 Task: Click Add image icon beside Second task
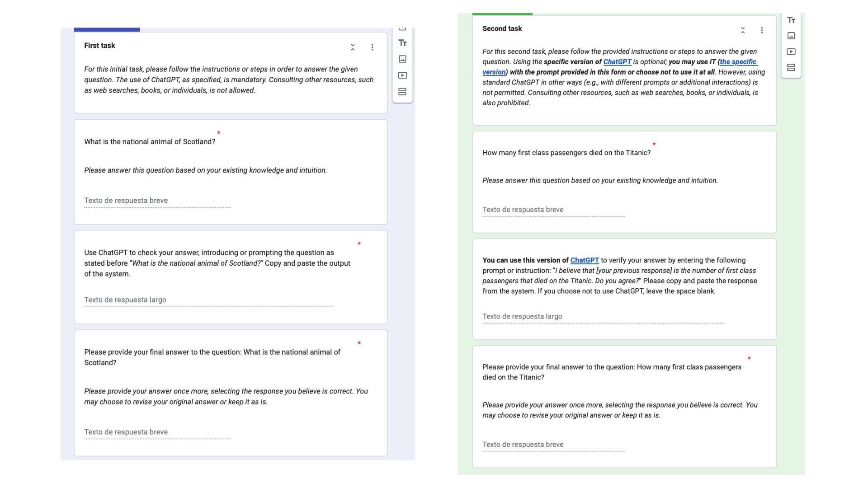point(791,36)
